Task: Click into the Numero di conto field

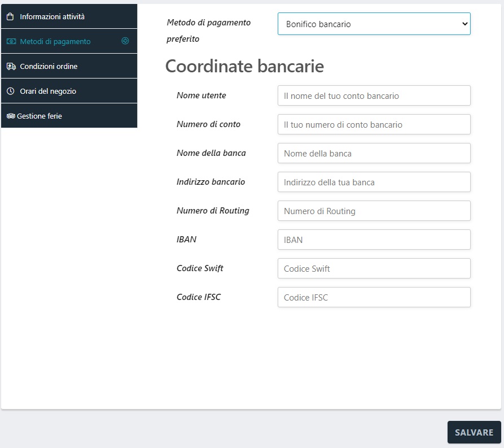Action: point(374,125)
